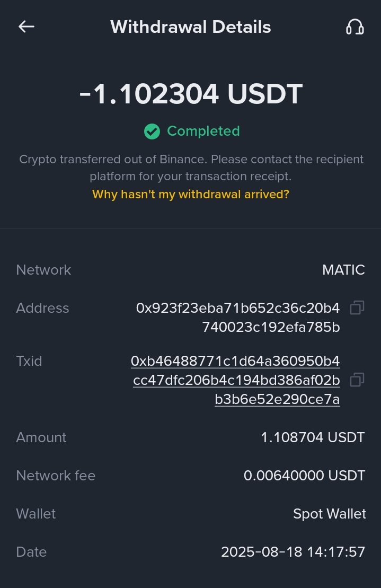This screenshot has height=588, width=381.
Task: Go back using the left arrow
Action: tap(26, 27)
